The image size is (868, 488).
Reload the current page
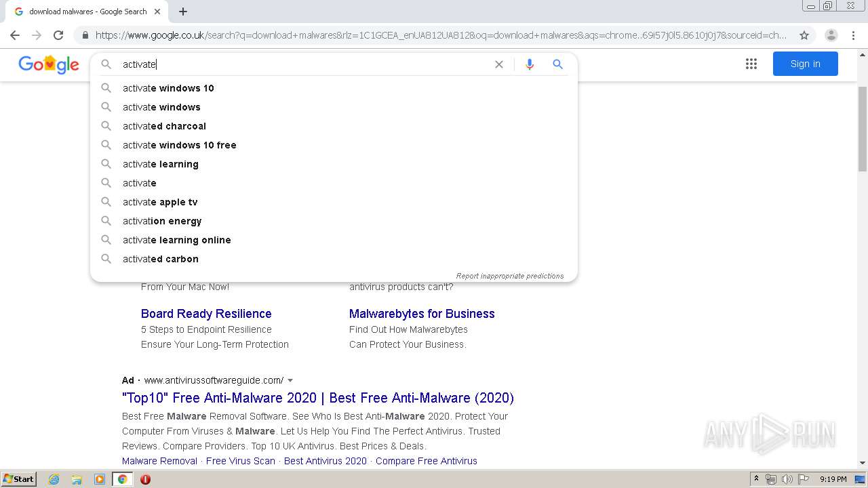pyautogui.click(x=58, y=35)
